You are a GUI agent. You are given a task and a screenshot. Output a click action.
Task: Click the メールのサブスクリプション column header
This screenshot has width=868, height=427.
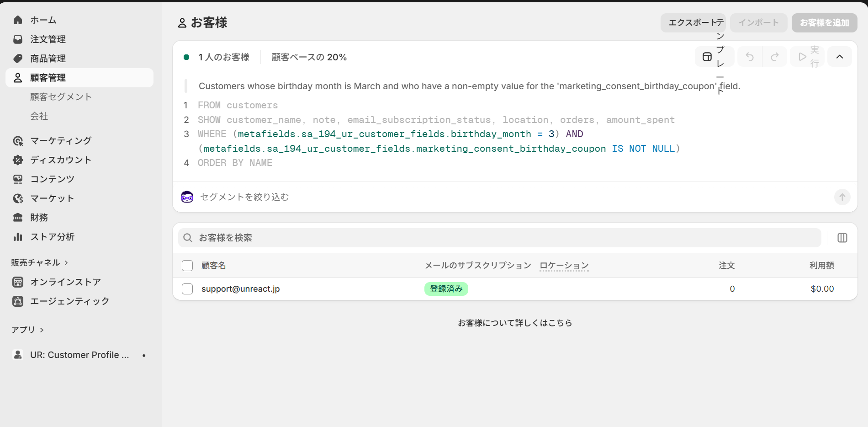coord(478,266)
